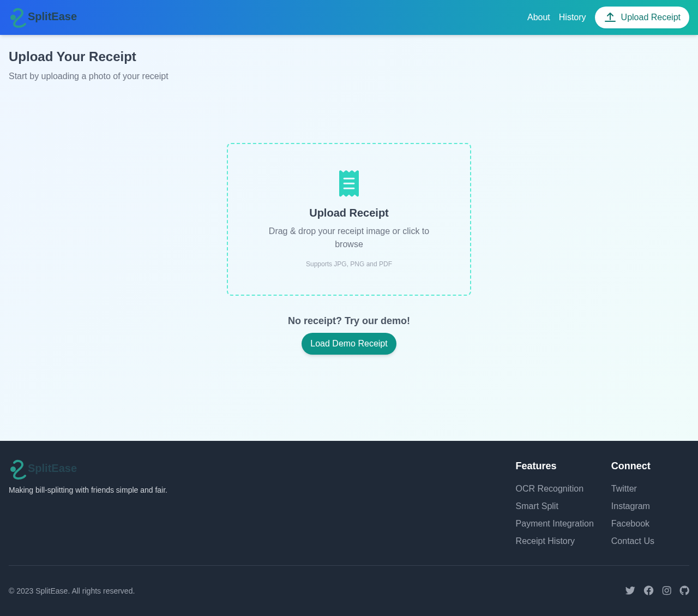Click the SplitEase logo icon in header

[17, 17]
